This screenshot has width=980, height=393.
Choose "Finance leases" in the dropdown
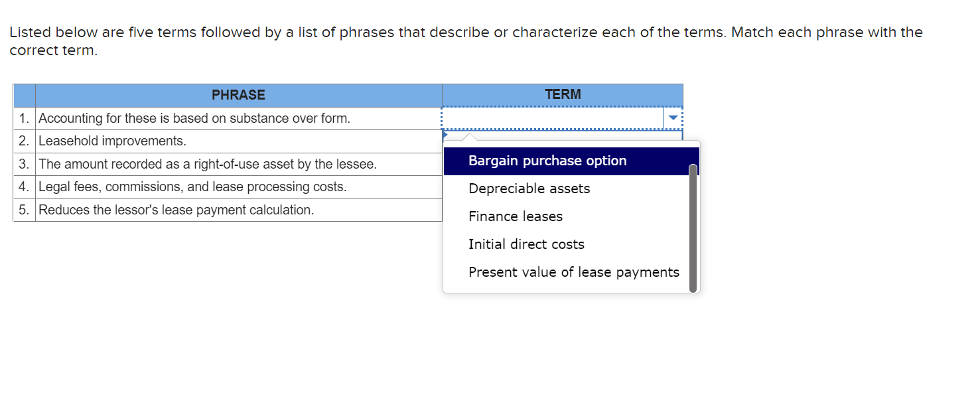[515, 216]
